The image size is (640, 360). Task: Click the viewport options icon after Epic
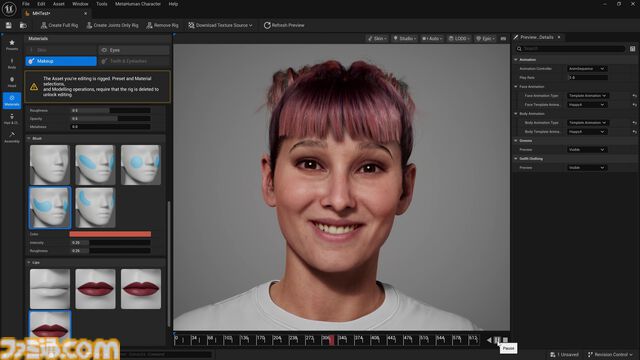[x=503, y=38]
